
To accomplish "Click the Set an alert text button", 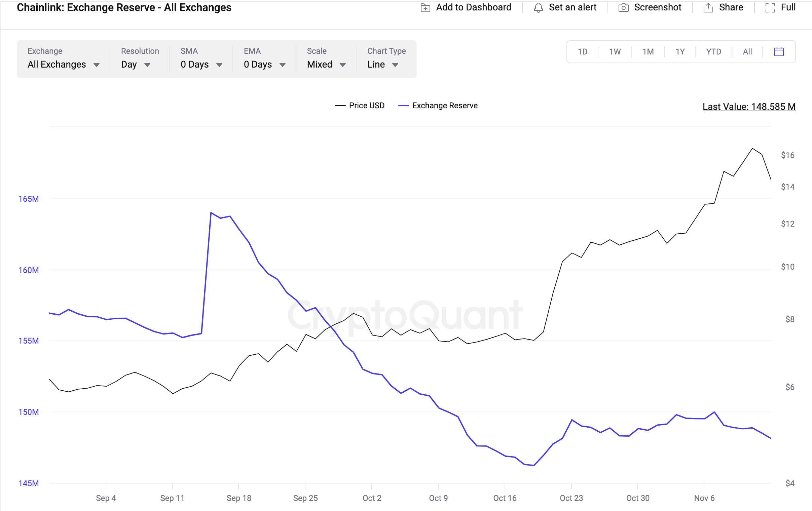I will pos(572,7).
